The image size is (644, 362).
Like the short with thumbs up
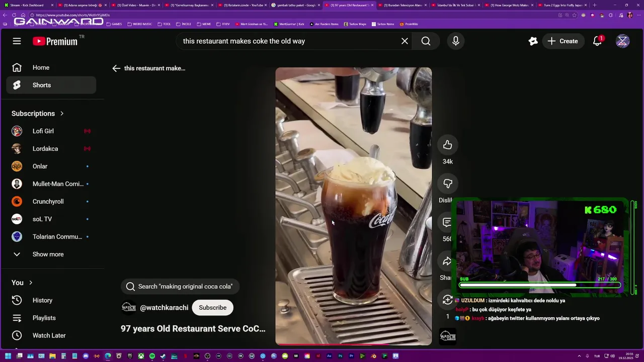click(447, 145)
